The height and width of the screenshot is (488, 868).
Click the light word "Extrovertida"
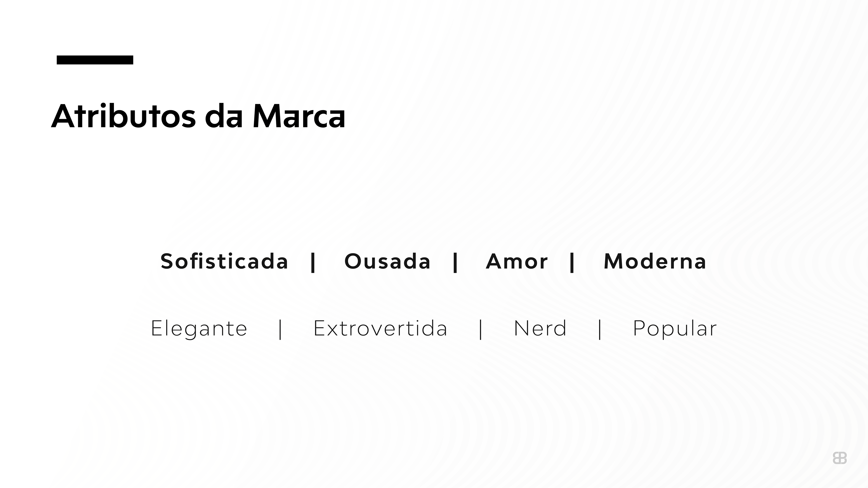(380, 329)
